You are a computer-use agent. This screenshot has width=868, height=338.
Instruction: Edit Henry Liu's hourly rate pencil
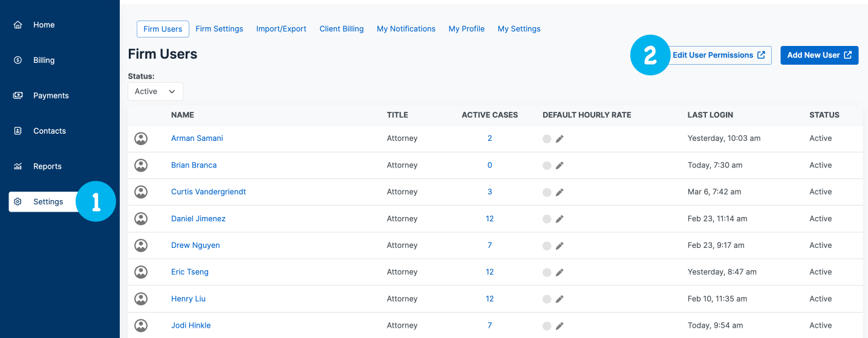(x=560, y=299)
